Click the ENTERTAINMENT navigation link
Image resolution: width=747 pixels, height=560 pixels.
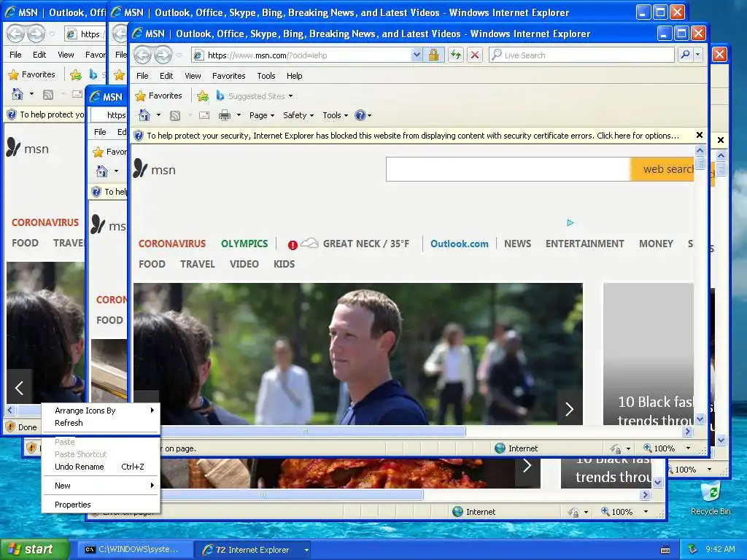(x=584, y=244)
